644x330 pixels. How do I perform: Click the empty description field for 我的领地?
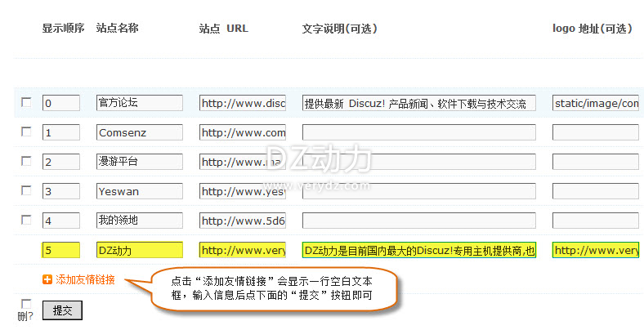point(419,221)
